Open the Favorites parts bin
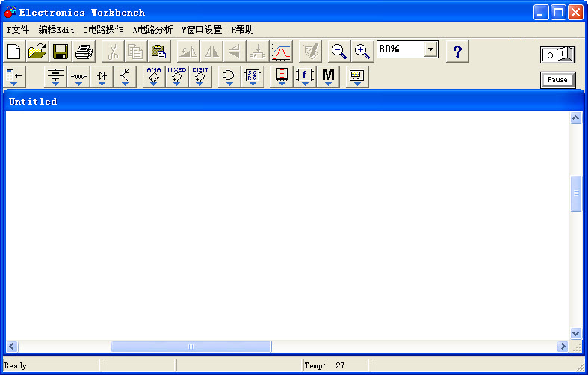Image resolution: width=588 pixels, height=375 pixels. [x=15, y=77]
